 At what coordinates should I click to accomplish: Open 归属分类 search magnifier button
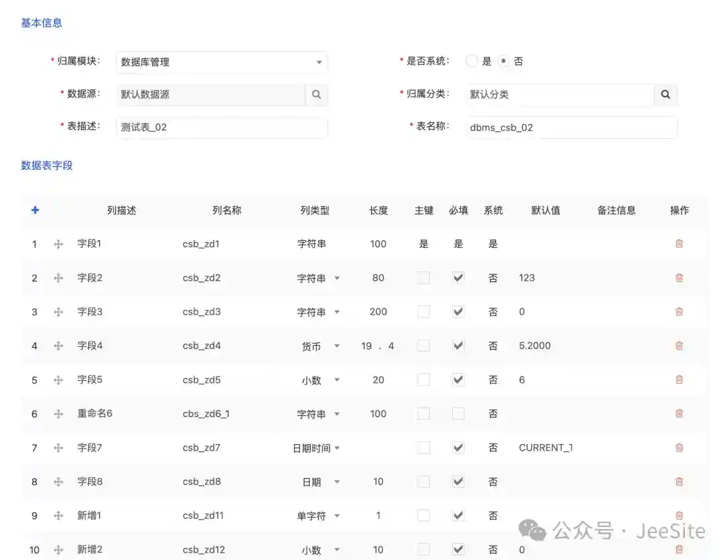pyautogui.click(x=665, y=94)
